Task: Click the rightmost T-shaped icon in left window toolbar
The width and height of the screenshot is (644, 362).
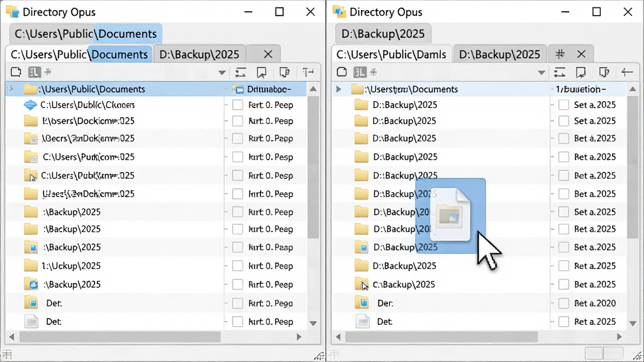Action: point(308,72)
